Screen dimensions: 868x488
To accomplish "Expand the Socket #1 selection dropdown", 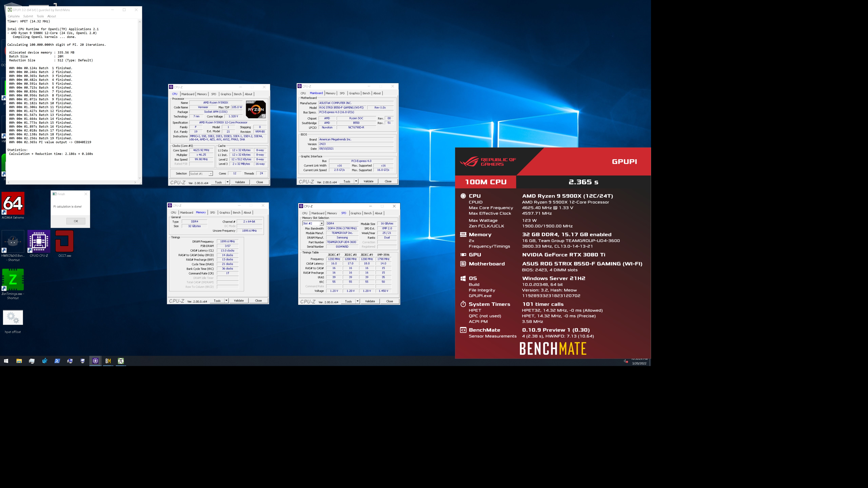I will point(211,174).
